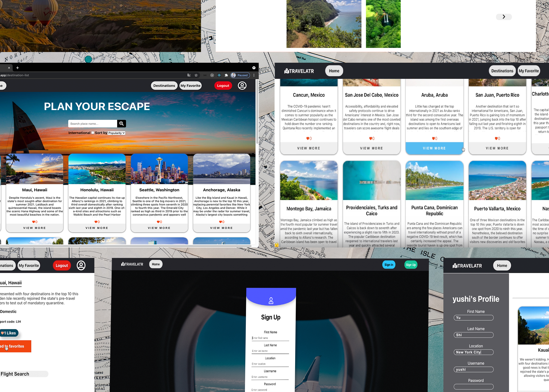Focus the Search place name field
549x392 pixels.
pyautogui.click(x=93, y=124)
